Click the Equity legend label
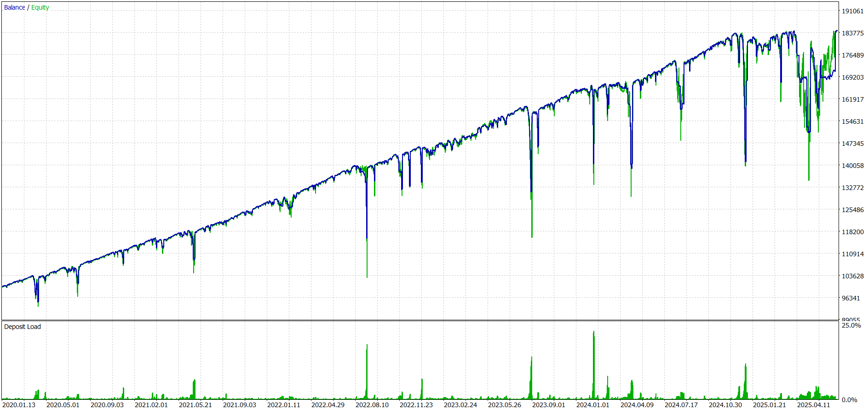This screenshot has height=409, width=868. point(40,7)
